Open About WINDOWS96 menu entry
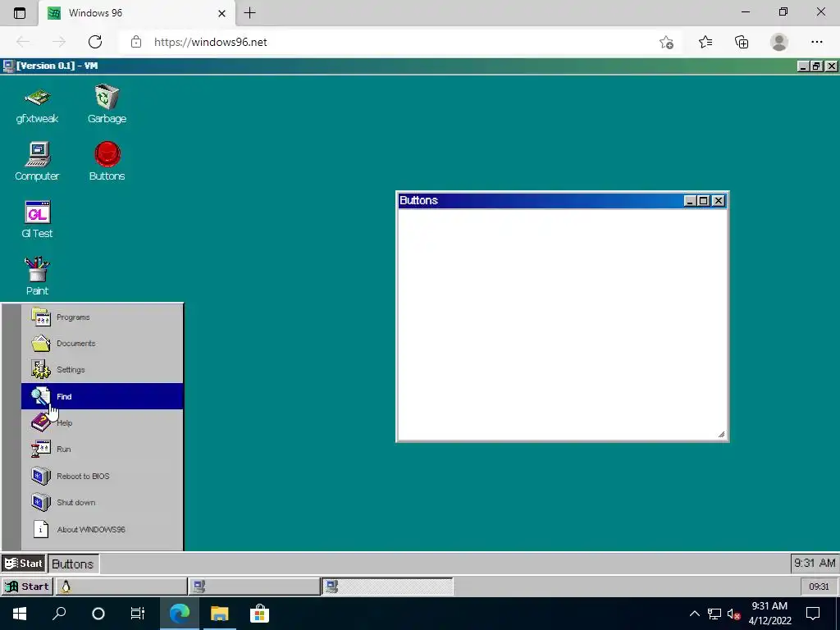 pos(103,529)
